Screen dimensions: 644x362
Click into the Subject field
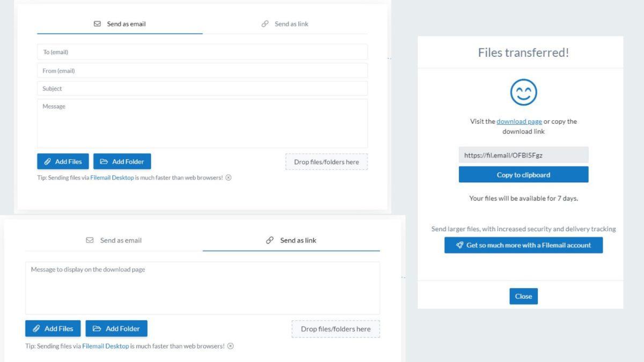tap(202, 88)
